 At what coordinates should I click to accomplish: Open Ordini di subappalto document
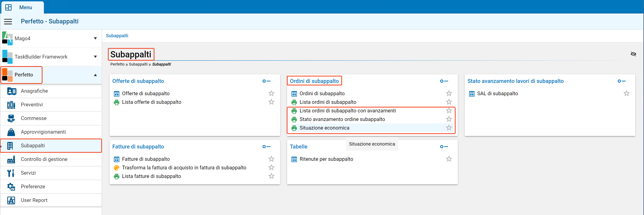322,93
